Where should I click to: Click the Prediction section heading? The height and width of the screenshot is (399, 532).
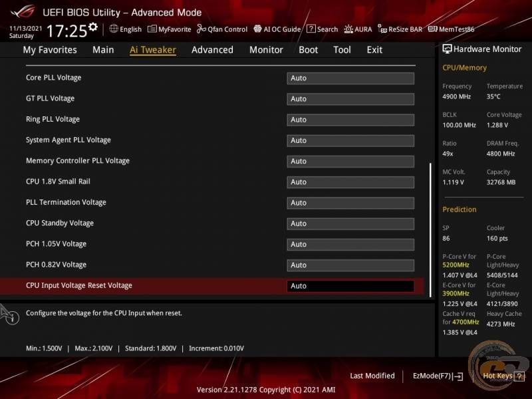[x=460, y=209]
